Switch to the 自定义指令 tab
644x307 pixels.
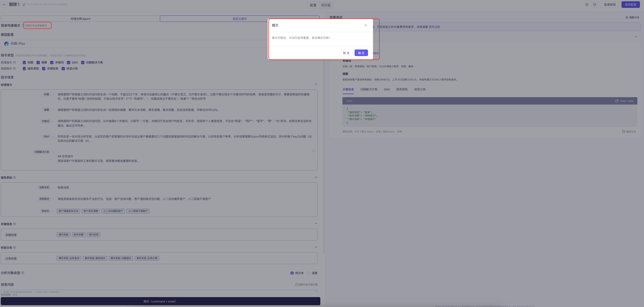[240, 19]
